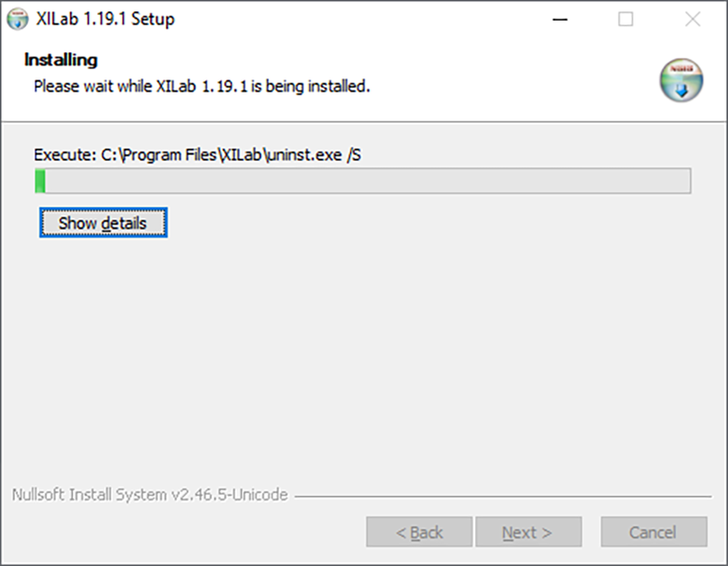Click the 'C:\Program Files\XILab' path text
Screen dimensions: 728x566
181,154
